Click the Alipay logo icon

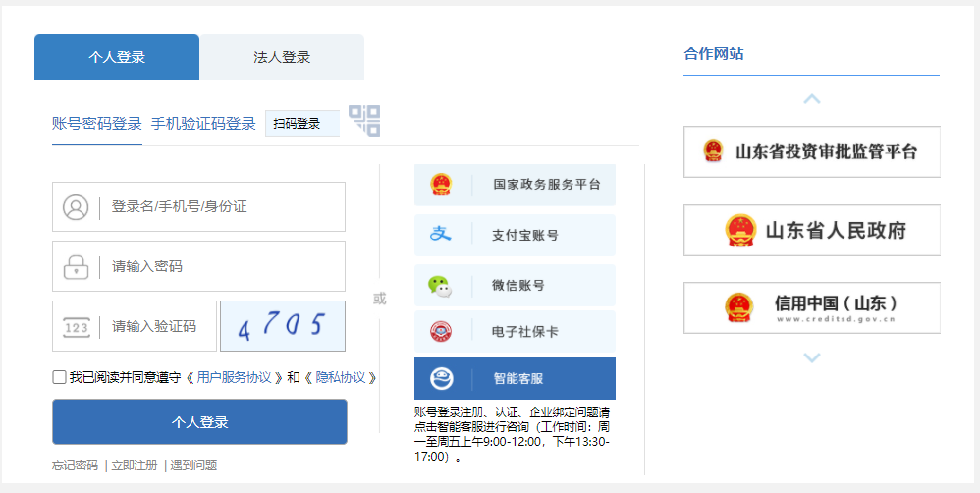coord(441,235)
